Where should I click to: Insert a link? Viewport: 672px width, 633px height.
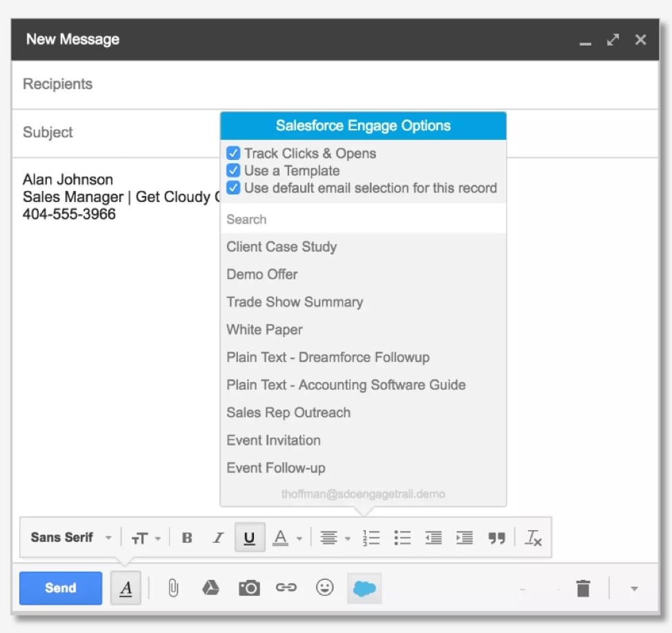point(286,587)
